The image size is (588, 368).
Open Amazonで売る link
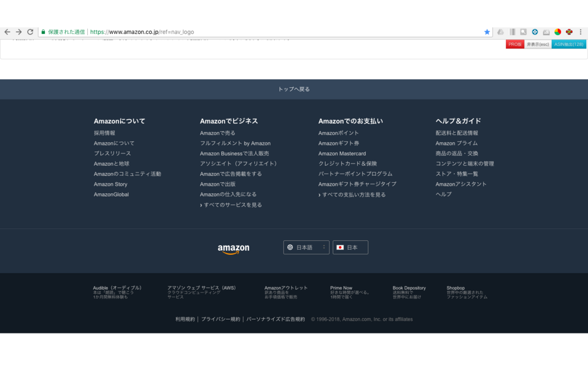pyautogui.click(x=218, y=133)
